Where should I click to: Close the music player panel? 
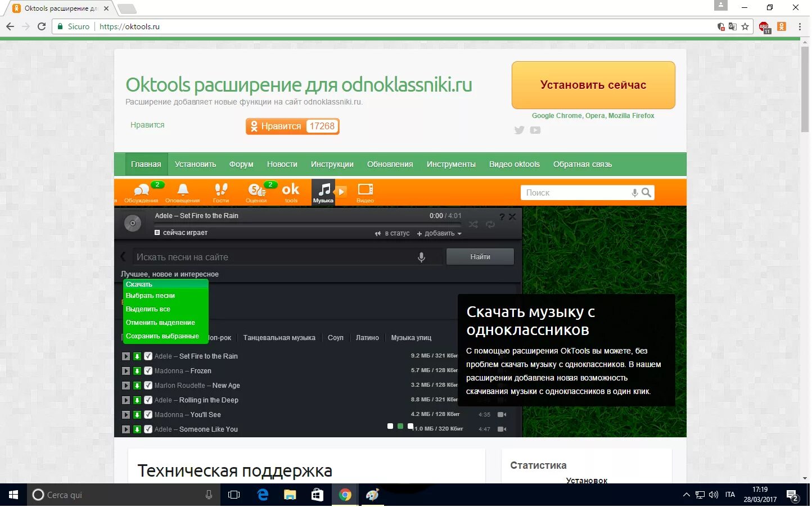click(x=513, y=217)
